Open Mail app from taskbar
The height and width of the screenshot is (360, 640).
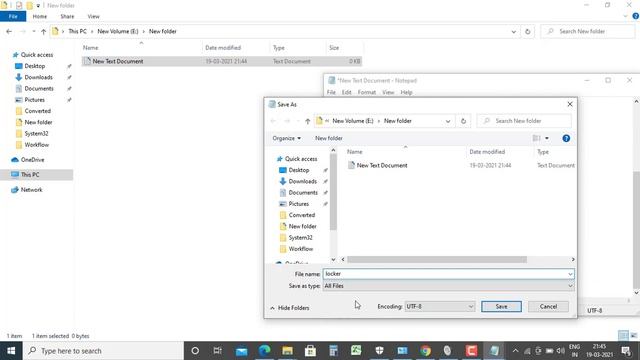click(242, 351)
